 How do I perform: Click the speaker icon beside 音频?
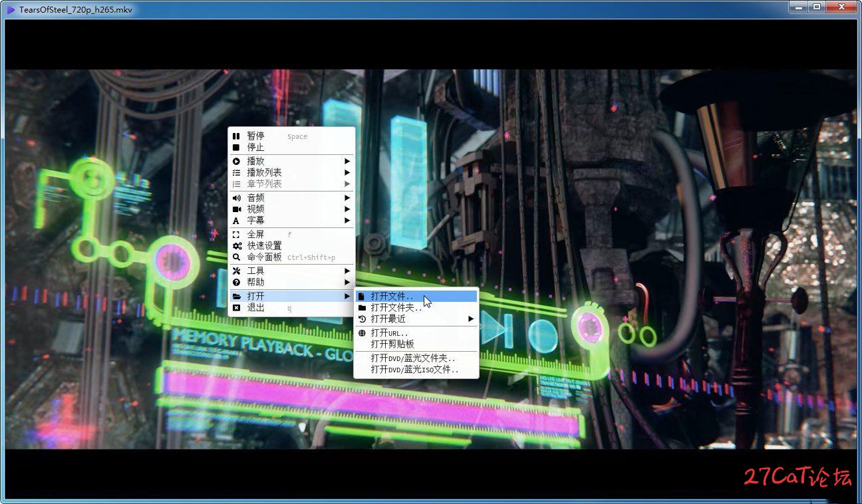[x=235, y=198]
